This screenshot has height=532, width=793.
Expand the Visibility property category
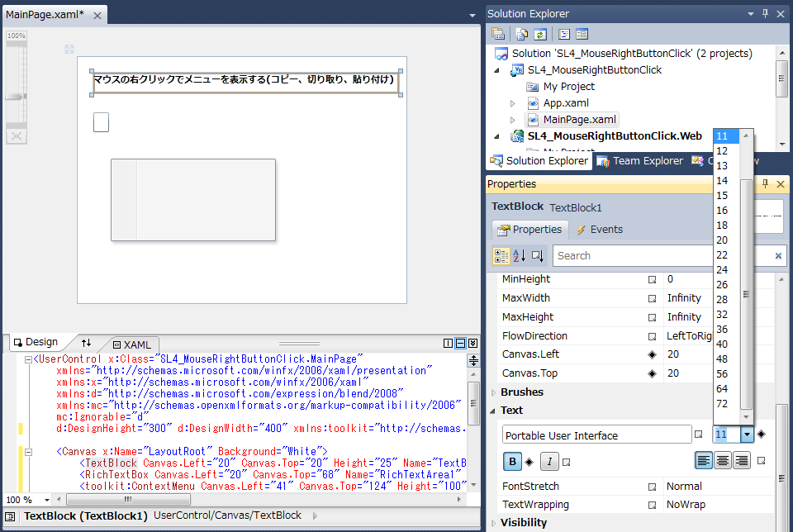pyautogui.click(x=494, y=523)
